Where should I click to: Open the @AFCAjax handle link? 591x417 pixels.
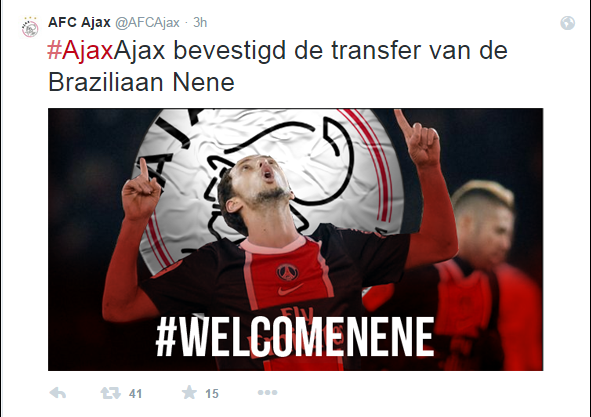(x=147, y=23)
